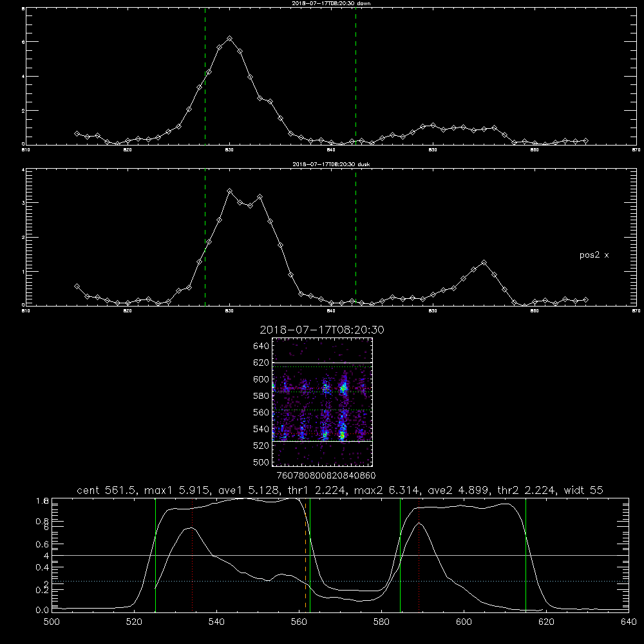Click the '0.0' label on bottom plot y-axis

43,610
